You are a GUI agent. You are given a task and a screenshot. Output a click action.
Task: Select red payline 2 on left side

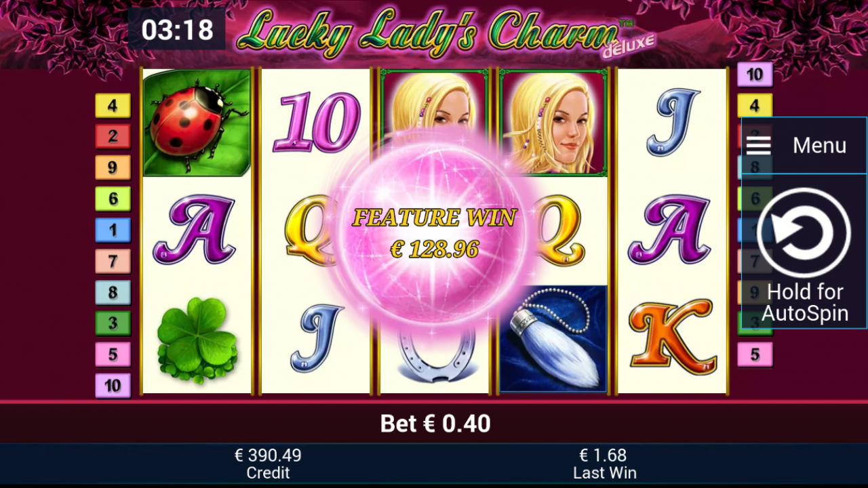(x=113, y=136)
